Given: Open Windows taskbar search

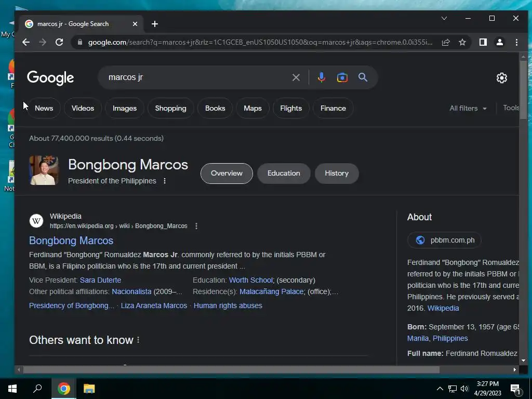Looking at the screenshot, I should point(37,389).
